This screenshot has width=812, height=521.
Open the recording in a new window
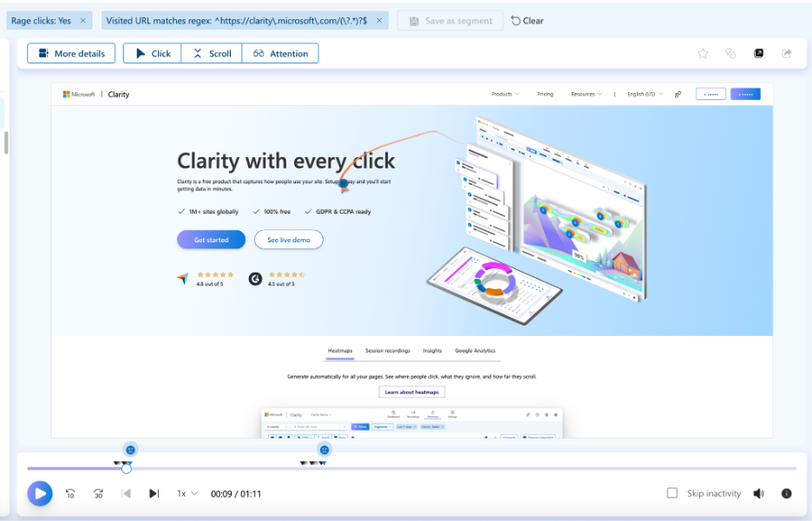(x=758, y=54)
